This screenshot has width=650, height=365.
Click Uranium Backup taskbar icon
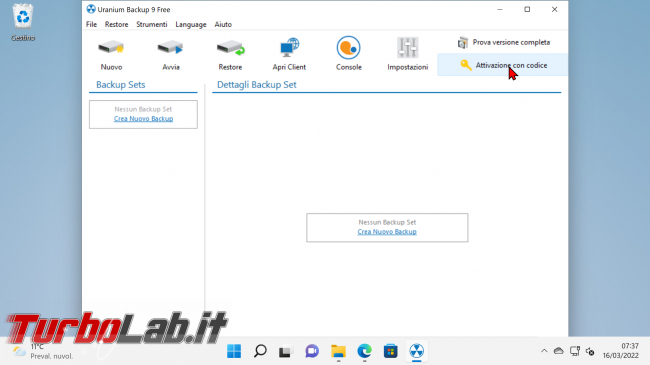pyautogui.click(x=417, y=351)
